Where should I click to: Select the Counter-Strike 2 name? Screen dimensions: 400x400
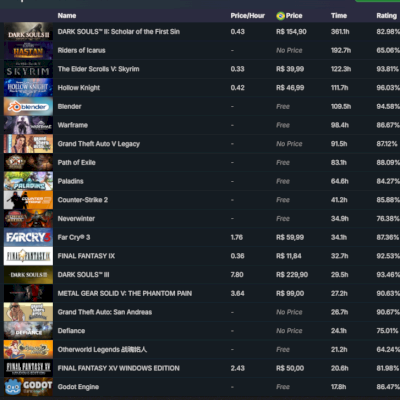click(x=83, y=200)
